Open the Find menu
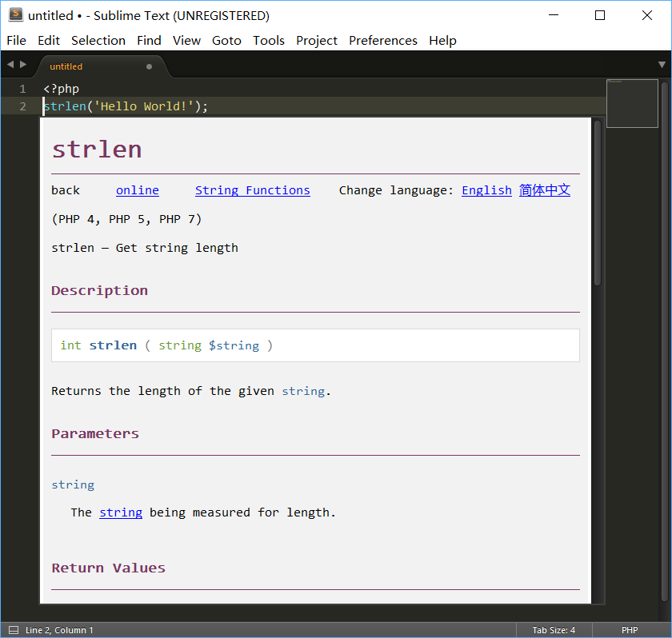 (149, 41)
